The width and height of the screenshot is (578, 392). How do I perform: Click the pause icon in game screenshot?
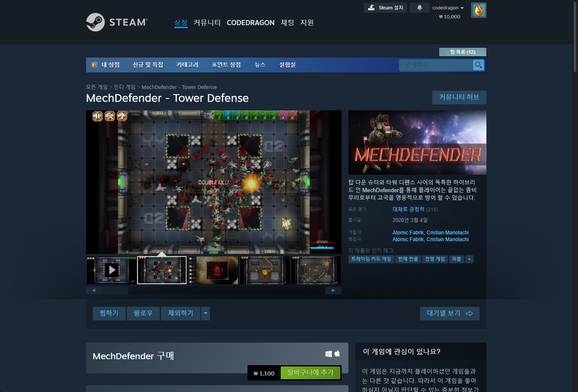click(98, 116)
